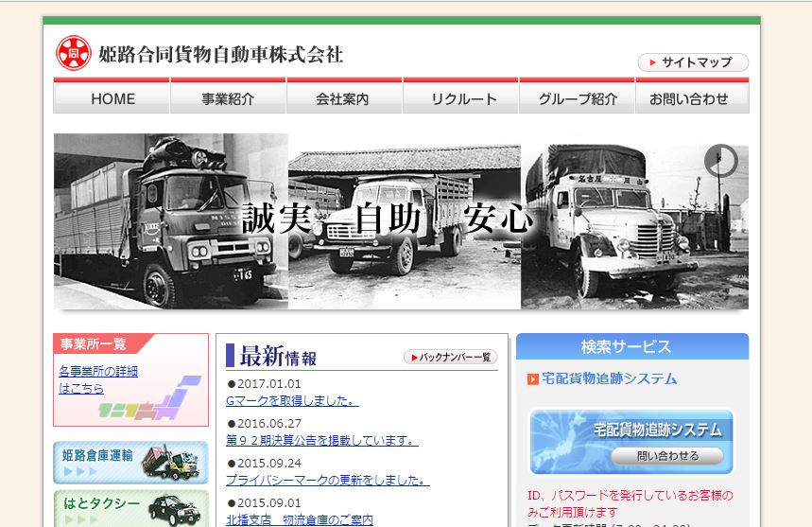Open the Gマークを取得しました link
812x527 pixels.
pyautogui.click(x=291, y=400)
